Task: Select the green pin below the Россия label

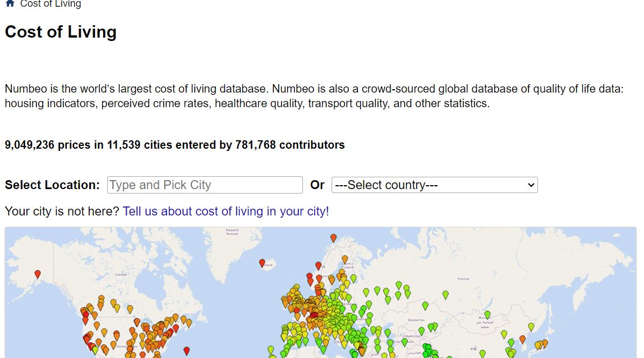Action: (x=445, y=295)
